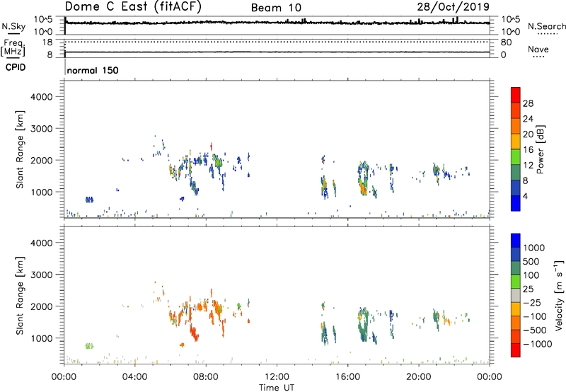This screenshot has height=392, width=566.
Task: Click the 'Power [dB]' color bar label
Action: click(x=541, y=149)
